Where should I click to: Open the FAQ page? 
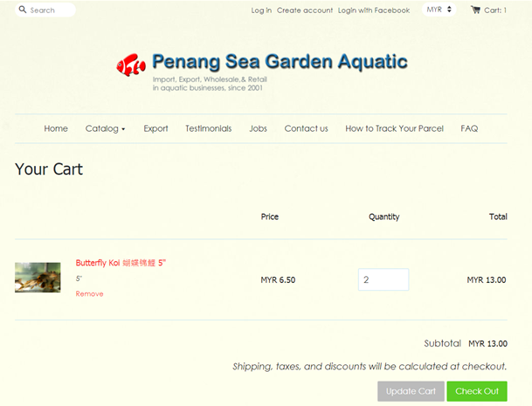coord(469,128)
